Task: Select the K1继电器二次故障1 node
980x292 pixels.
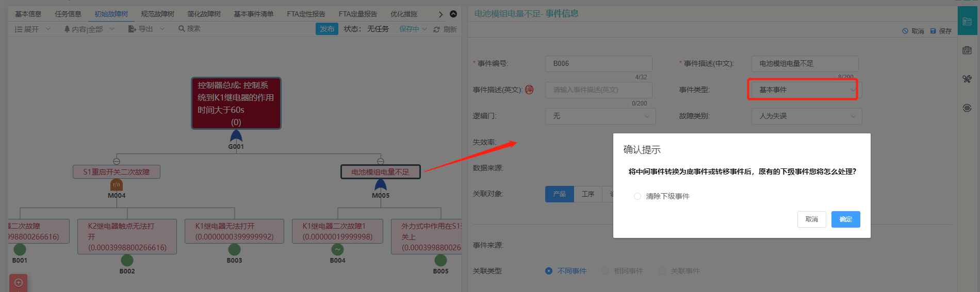Action: (x=337, y=231)
